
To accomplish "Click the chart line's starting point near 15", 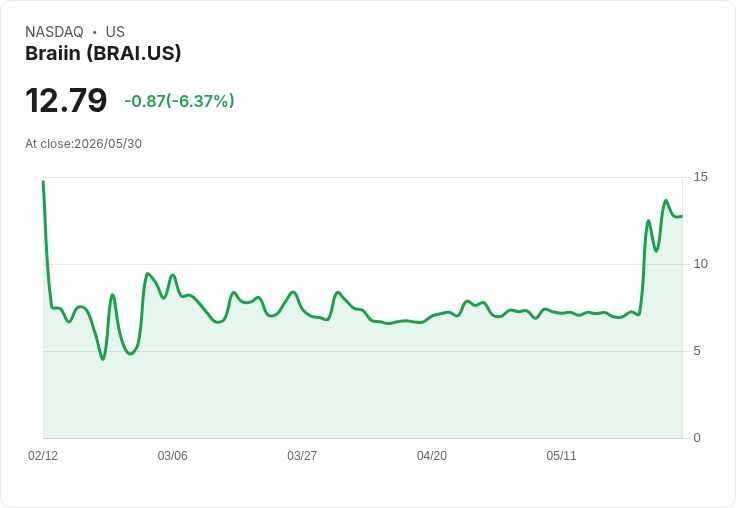I will [43, 181].
